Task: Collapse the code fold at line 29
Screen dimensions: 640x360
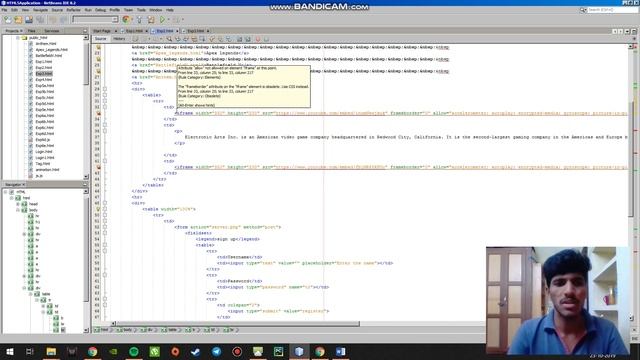Action: [x=105, y=89]
